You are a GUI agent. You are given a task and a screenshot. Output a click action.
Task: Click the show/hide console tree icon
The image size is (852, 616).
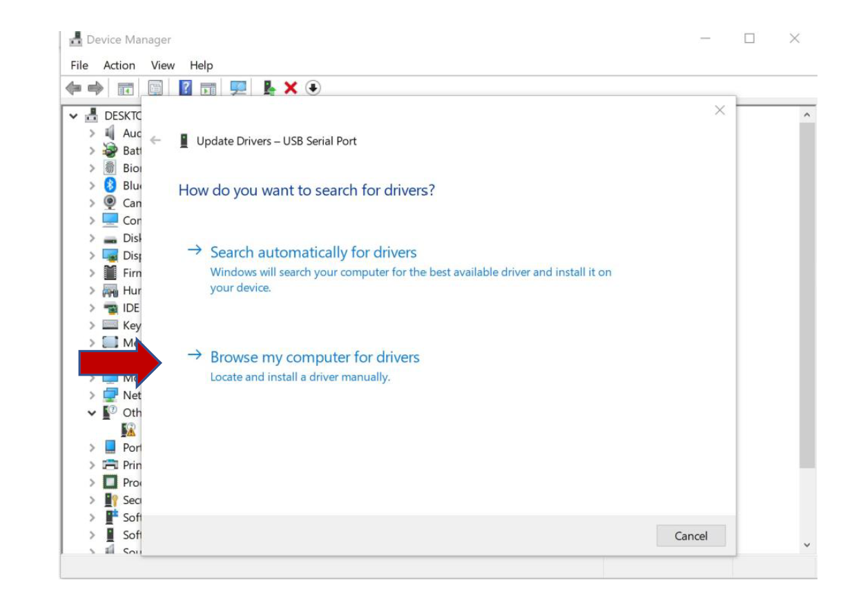[x=125, y=88]
